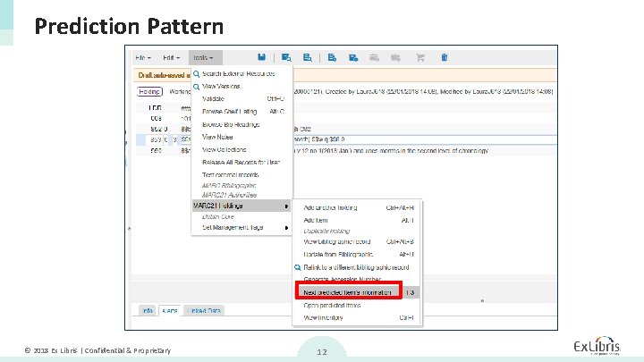
Task: Choose View Collections
Action: [x=224, y=150]
